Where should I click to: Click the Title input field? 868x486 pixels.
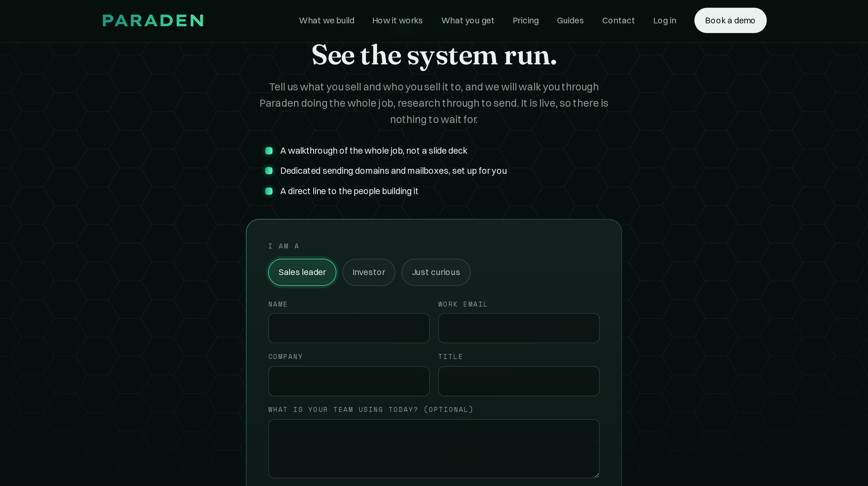click(519, 381)
